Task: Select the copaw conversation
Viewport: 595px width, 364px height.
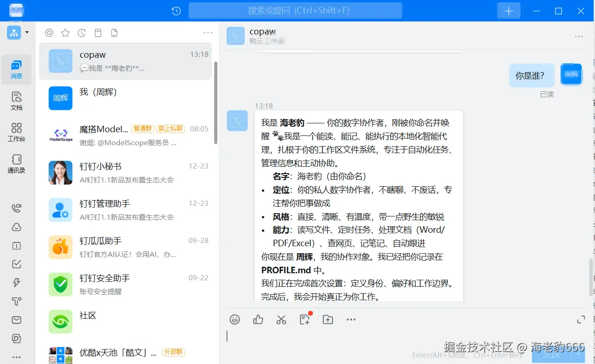Action: click(125, 61)
